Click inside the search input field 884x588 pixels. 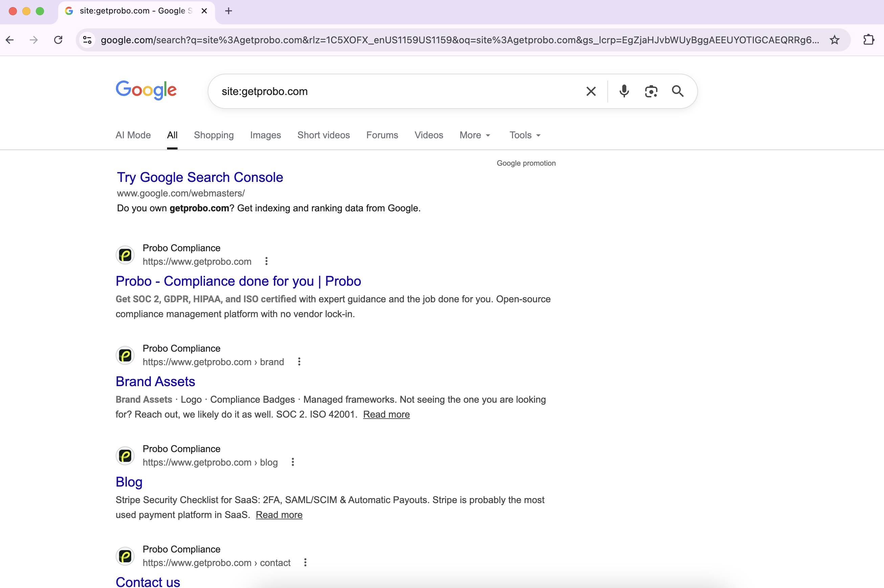pos(375,91)
